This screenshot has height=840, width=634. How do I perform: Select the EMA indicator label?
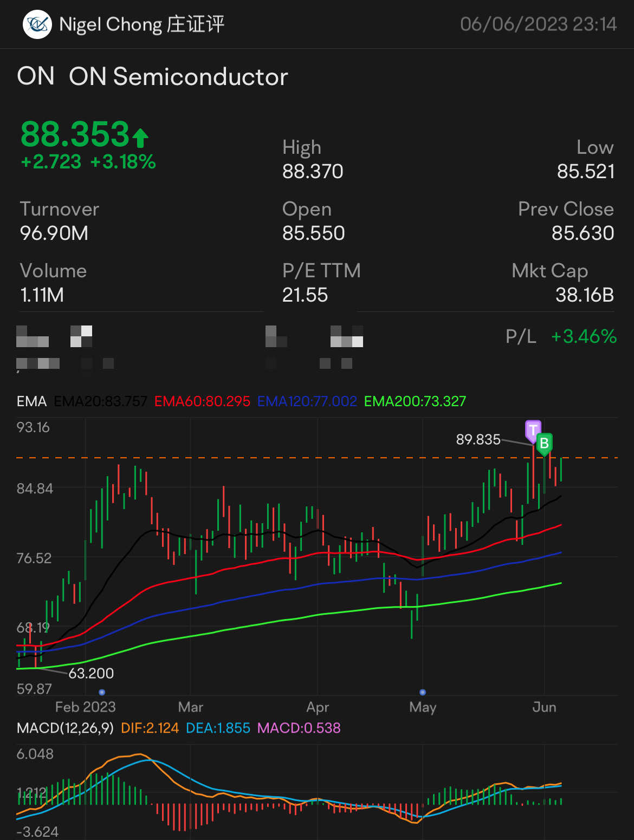[31, 401]
